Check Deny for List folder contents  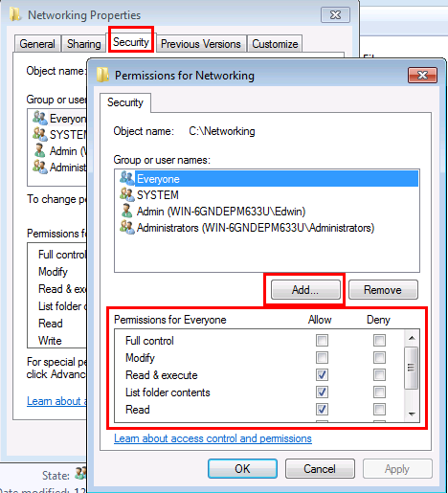coord(379,392)
